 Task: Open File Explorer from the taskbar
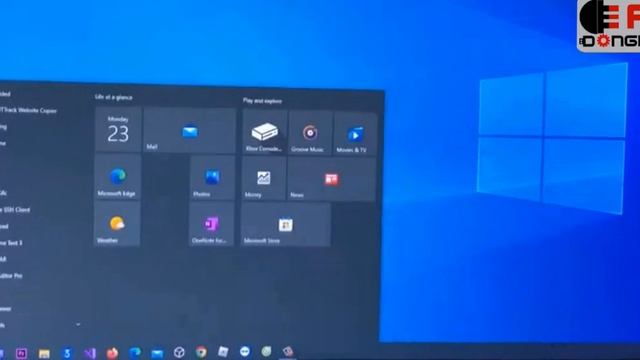point(44,353)
